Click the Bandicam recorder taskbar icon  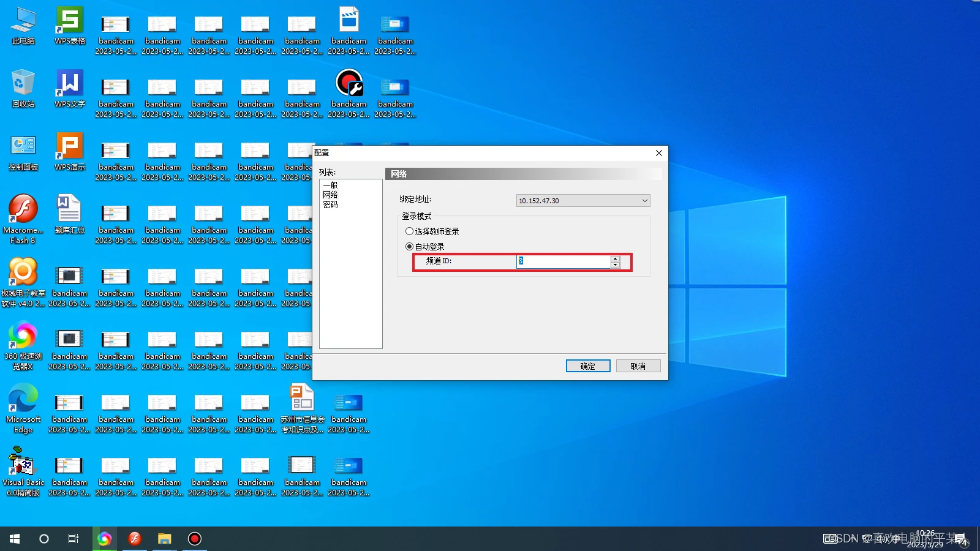[x=194, y=539]
